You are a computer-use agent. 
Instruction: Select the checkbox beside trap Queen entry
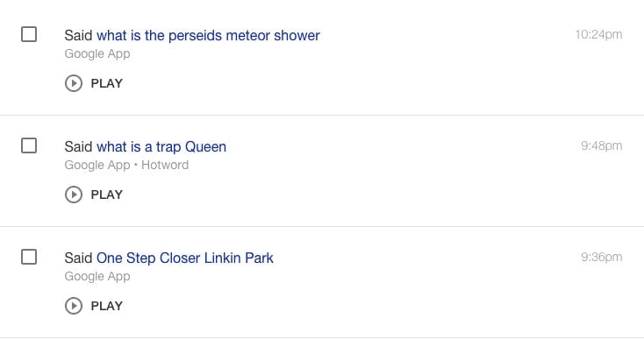[29, 145]
